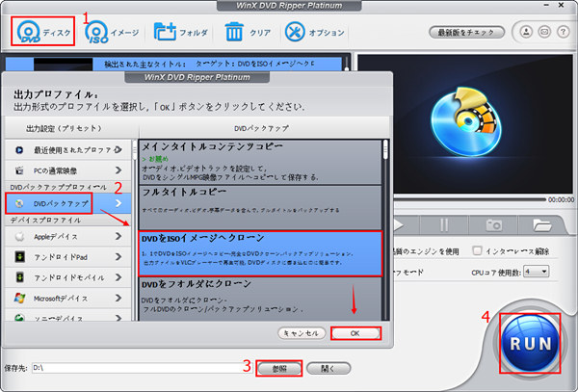Image resolution: width=578 pixels, height=392 pixels.
Task: Click the user account icon
Action: pos(526,32)
